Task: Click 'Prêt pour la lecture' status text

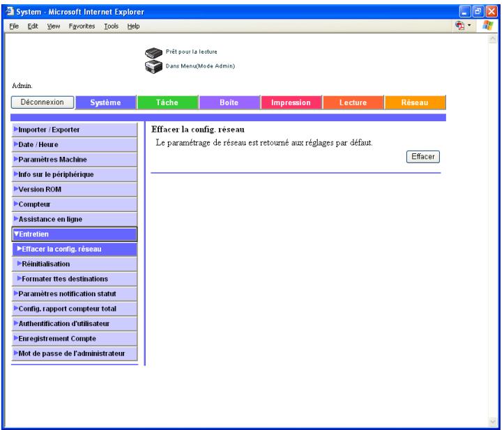Action: point(191,52)
